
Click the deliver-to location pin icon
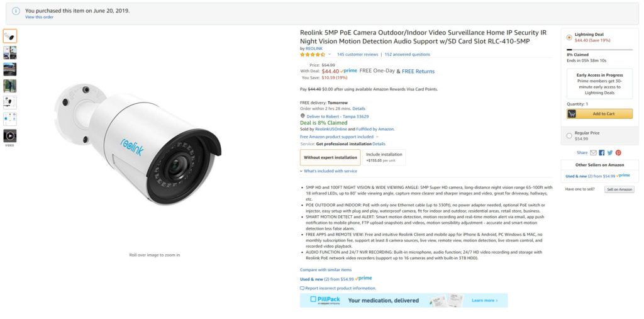303,116
